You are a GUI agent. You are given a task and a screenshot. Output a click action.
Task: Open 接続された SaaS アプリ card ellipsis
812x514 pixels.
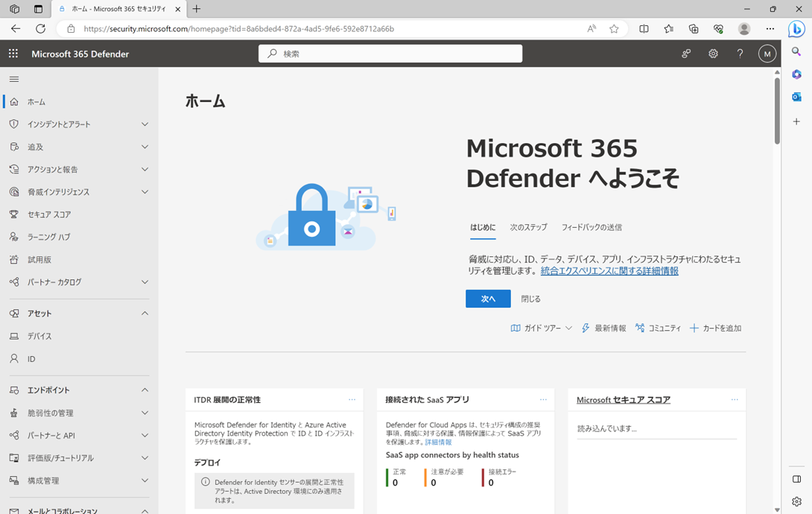[x=543, y=399]
